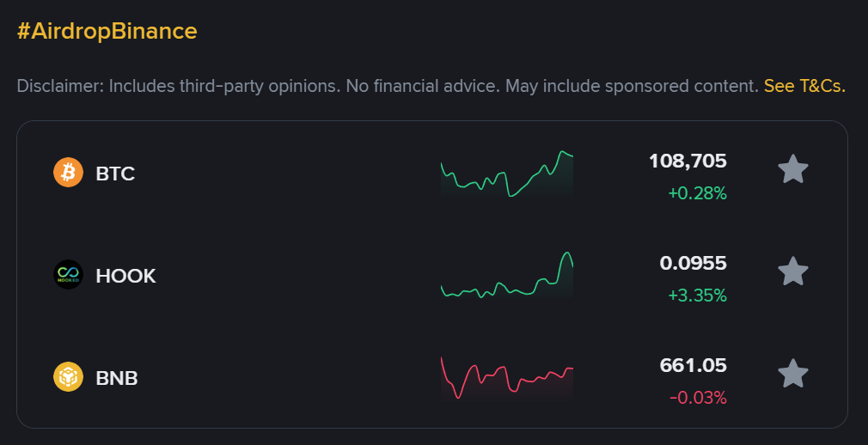Open the See T&Cs link
The image size is (868, 445).
click(804, 86)
